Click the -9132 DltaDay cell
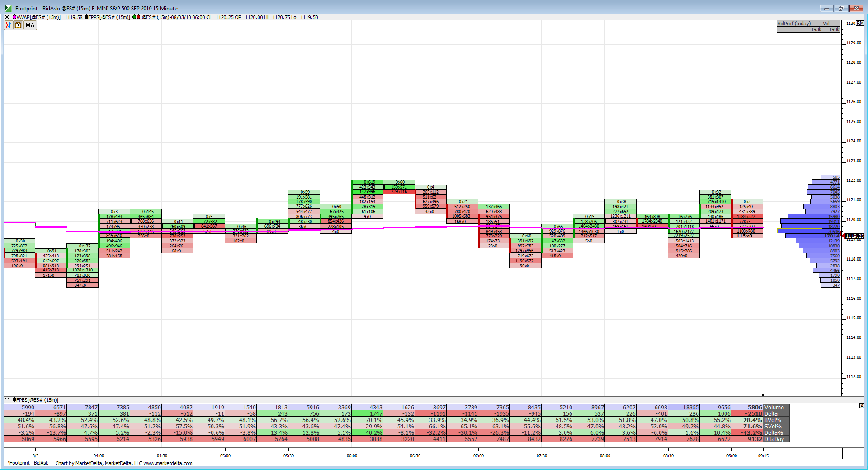The width and height of the screenshot is (868, 470). coord(747,439)
